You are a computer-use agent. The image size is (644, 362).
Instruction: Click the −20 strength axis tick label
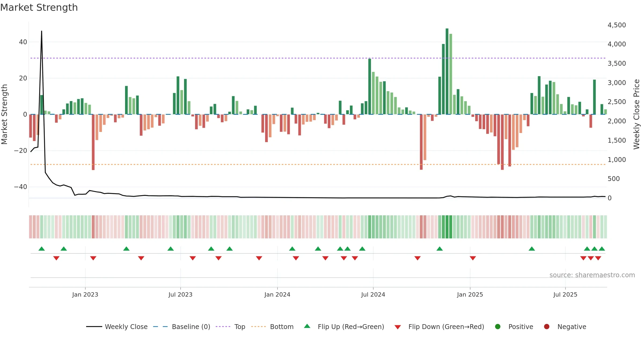click(21, 151)
